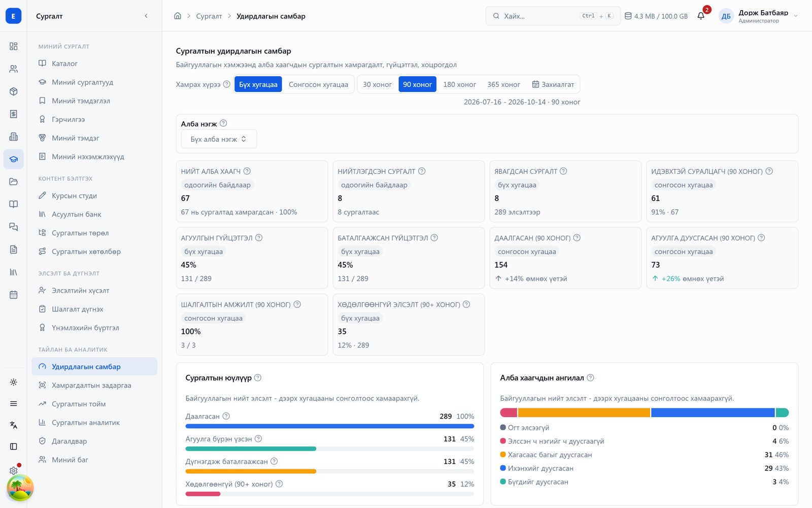Select Сонгосон хугацаа scope option
The width and height of the screenshot is (812, 508).
click(x=318, y=84)
